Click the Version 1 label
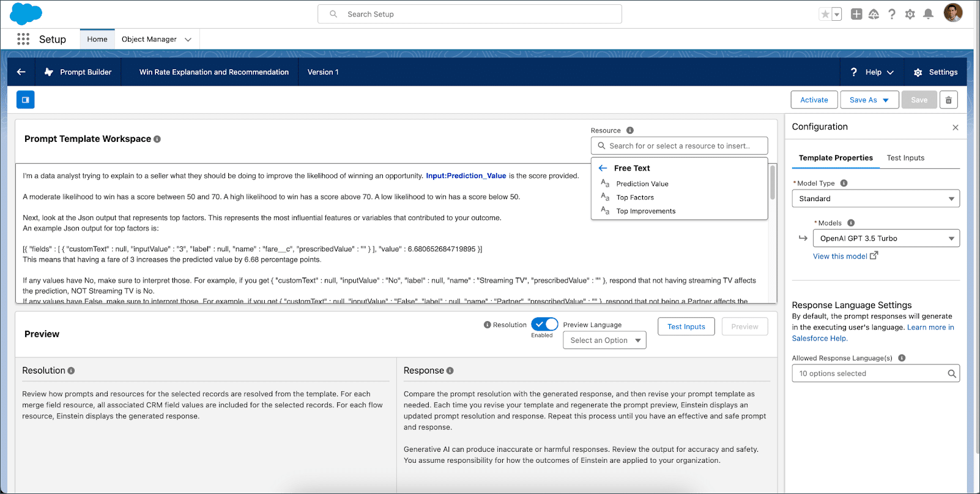The image size is (980, 494). click(323, 72)
